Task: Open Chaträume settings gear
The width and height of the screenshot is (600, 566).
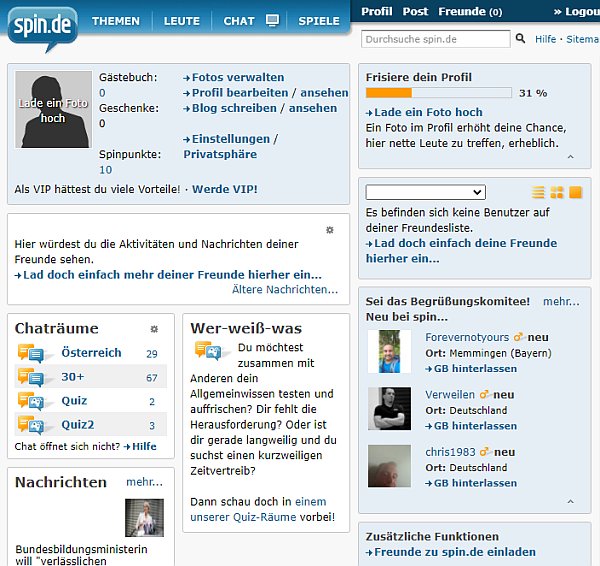Action: pos(154,329)
